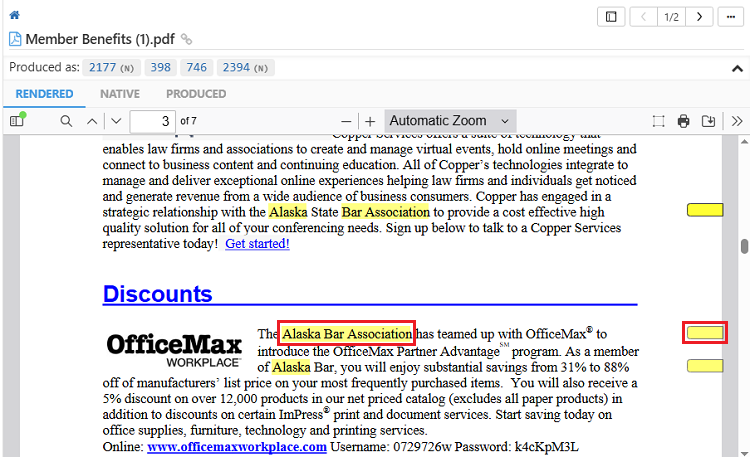Go to next page in PDF
The height and width of the screenshot is (457, 750).
(116, 121)
